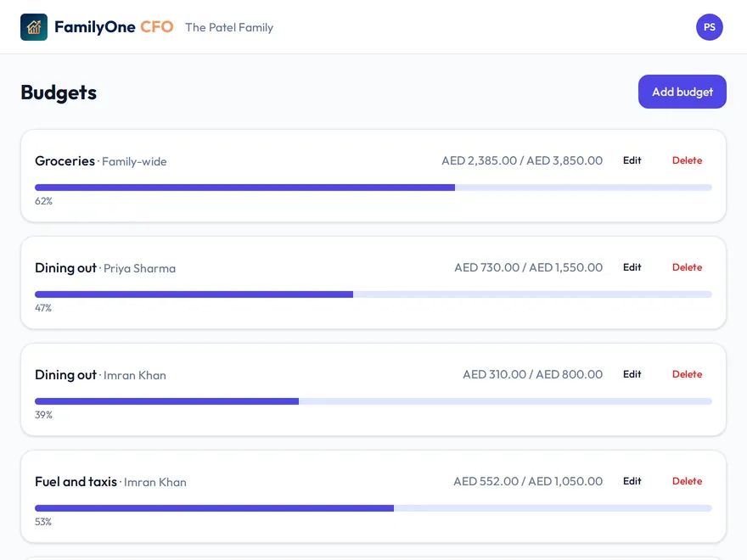The width and height of the screenshot is (747, 560).
Task: Click the Add budget button
Action: pyautogui.click(x=682, y=92)
